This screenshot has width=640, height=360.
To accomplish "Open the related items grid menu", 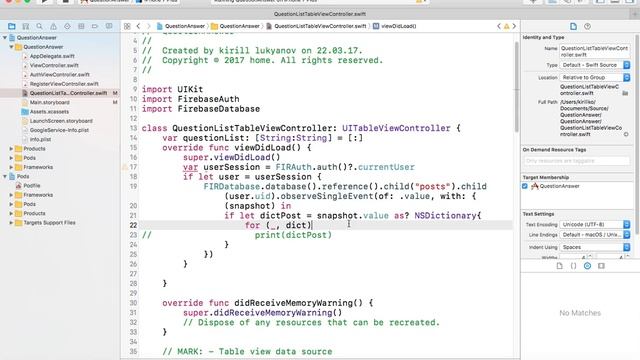I will tap(127, 26).
